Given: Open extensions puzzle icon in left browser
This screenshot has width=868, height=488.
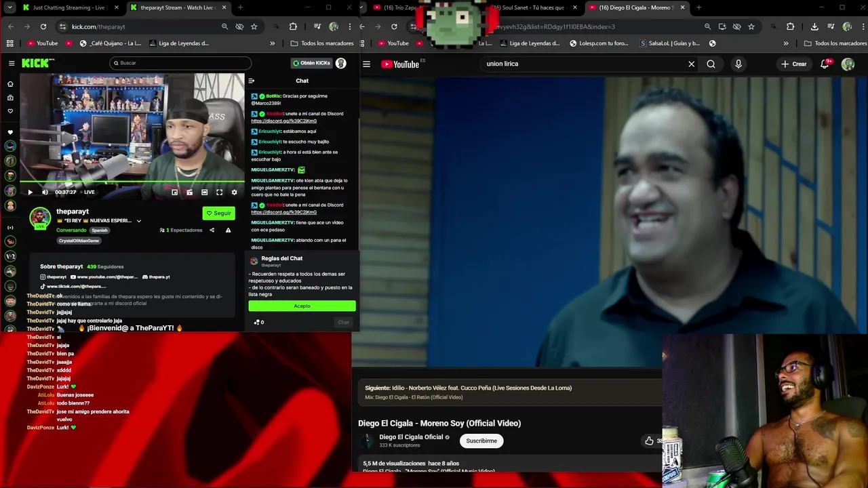Looking at the screenshot, I should tap(293, 26).
